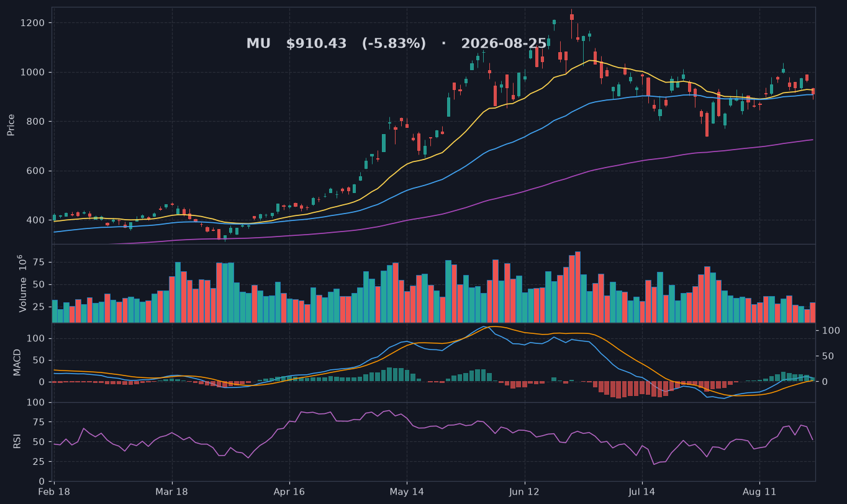Click the "1000" tick on the Price axis
The height and width of the screenshot is (504, 847).
point(33,72)
